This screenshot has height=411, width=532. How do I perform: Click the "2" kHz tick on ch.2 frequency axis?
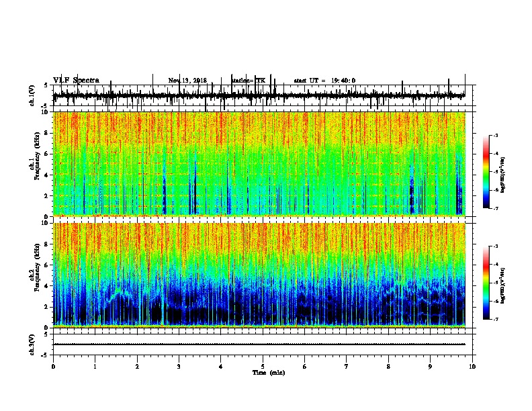click(x=47, y=307)
